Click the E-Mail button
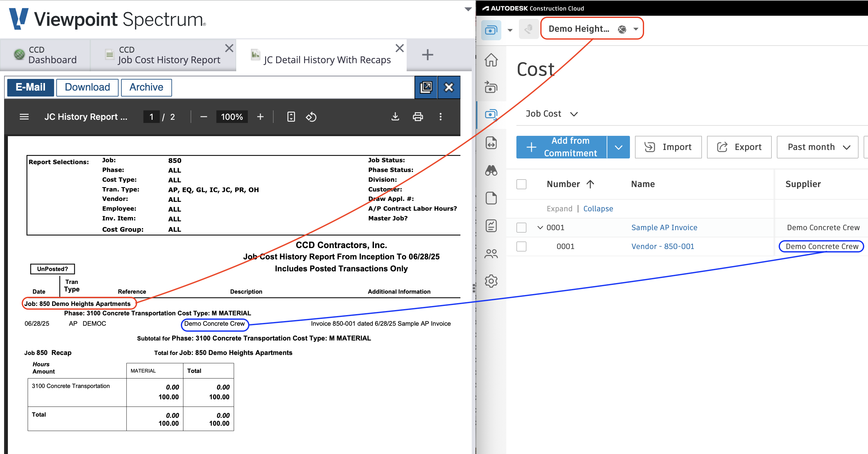Viewport: 868px width, 454px height. click(30, 88)
